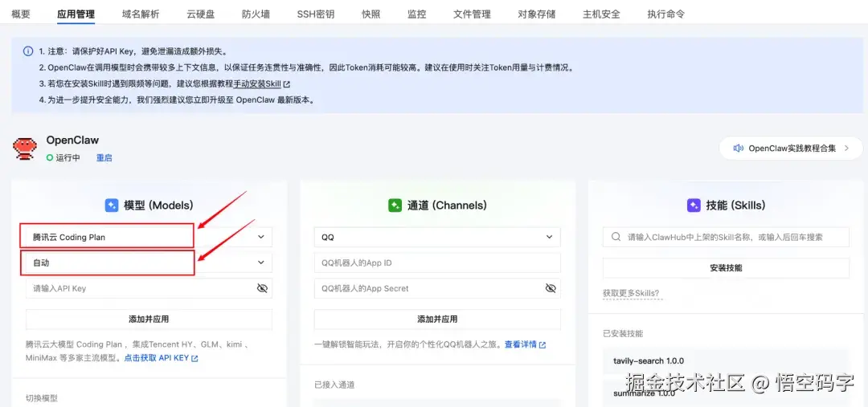Click the 模型 (Models) panel icon
Viewport: 868px width, 407px height.
click(111, 206)
